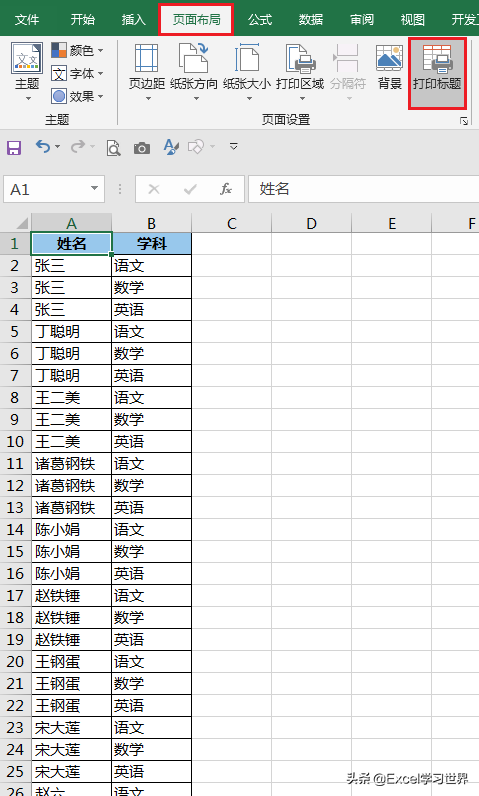Click the Redo arrow icon

[x=78, y=147]
